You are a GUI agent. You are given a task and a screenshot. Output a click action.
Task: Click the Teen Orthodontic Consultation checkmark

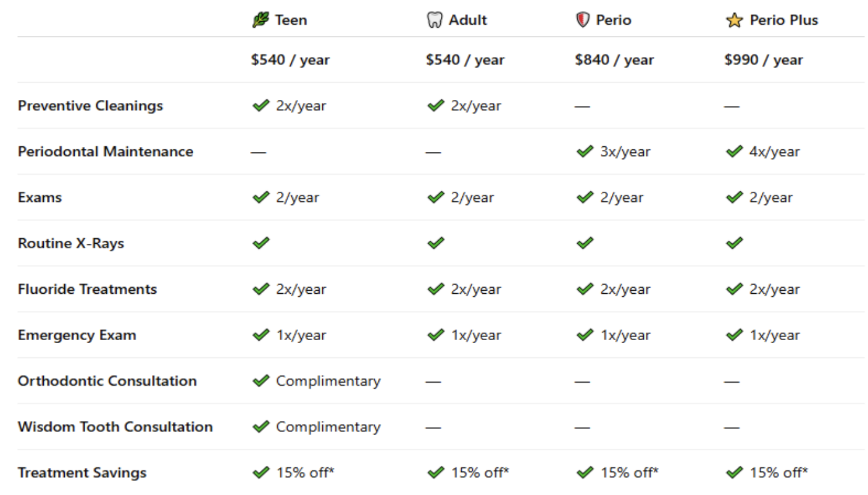(x=261, y=381)
